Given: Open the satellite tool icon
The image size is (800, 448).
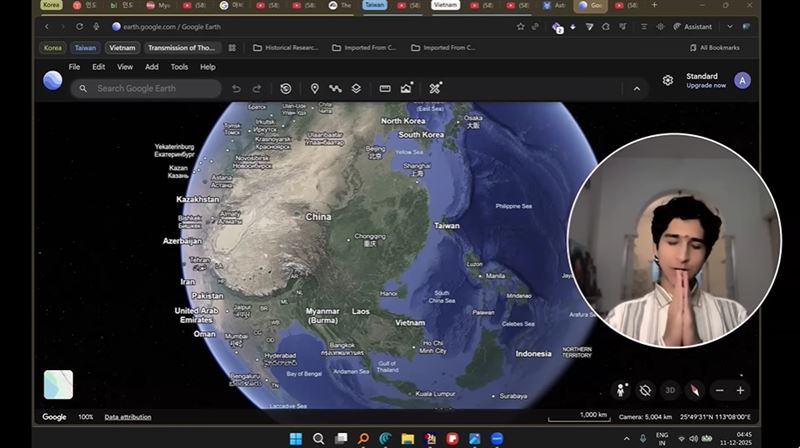Looking at the screenshot, I should (x=435, y=88).
